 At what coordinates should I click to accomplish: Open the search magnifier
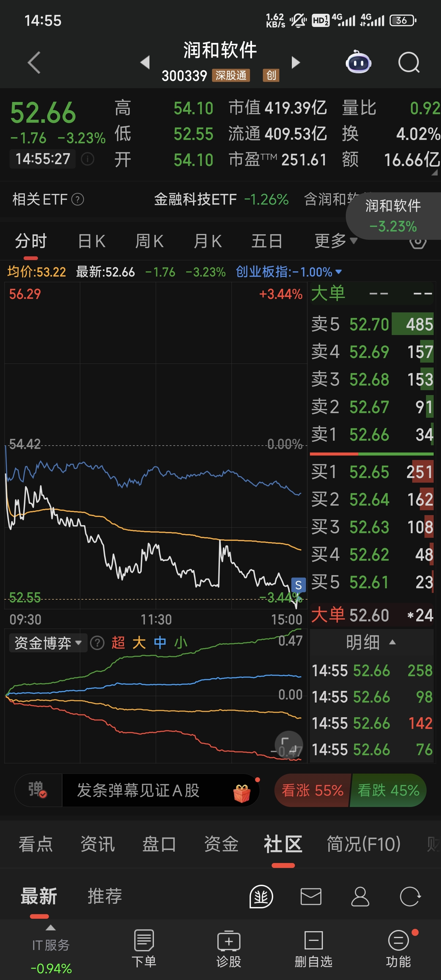pos(409,62)
